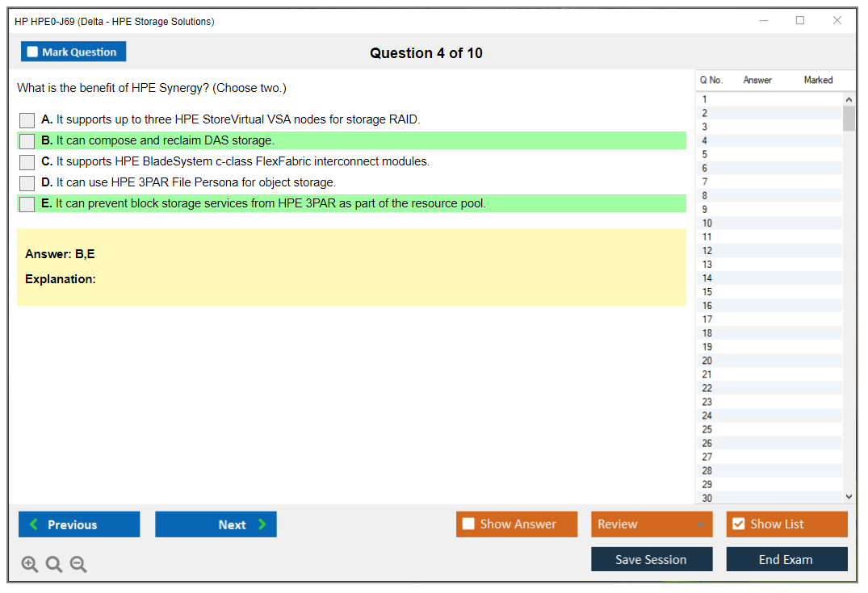Toggle the Mark Question checkbox

coord(33,52)
